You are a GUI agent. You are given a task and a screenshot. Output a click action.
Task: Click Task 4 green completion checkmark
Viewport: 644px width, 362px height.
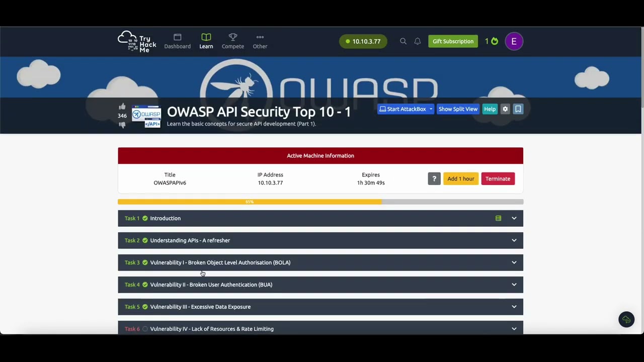tap(145, 285)
